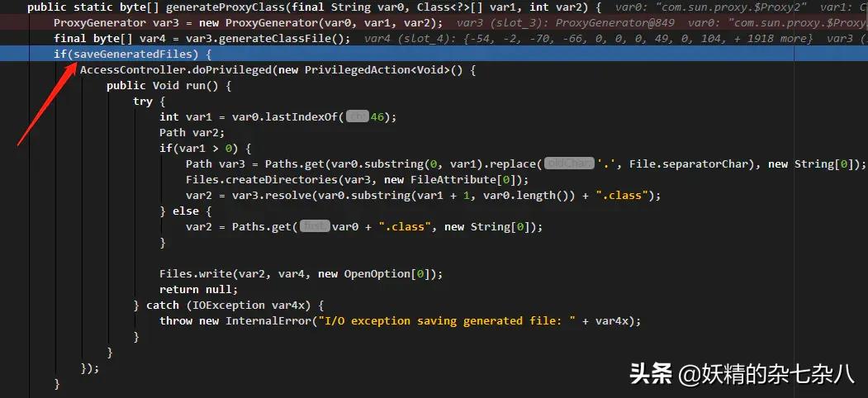Click PrivilegedAction<Void> type in the code
Viewport: 868px width, 398px height.
[x=377, y=70]
